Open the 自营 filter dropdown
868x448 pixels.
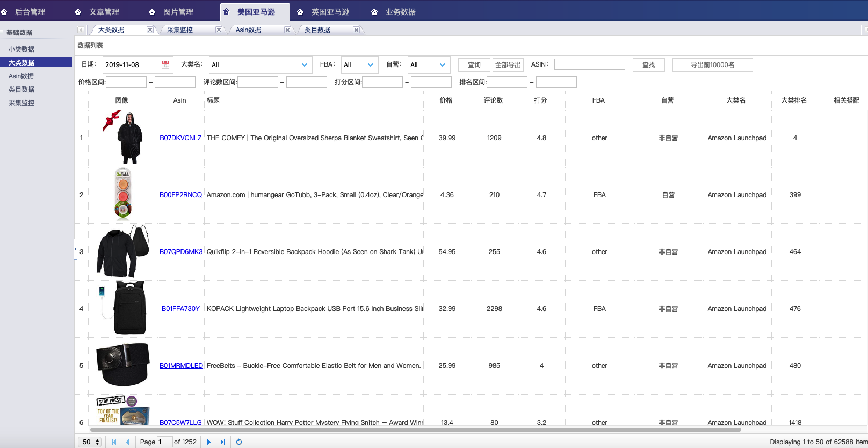click(x=443, y=65)
